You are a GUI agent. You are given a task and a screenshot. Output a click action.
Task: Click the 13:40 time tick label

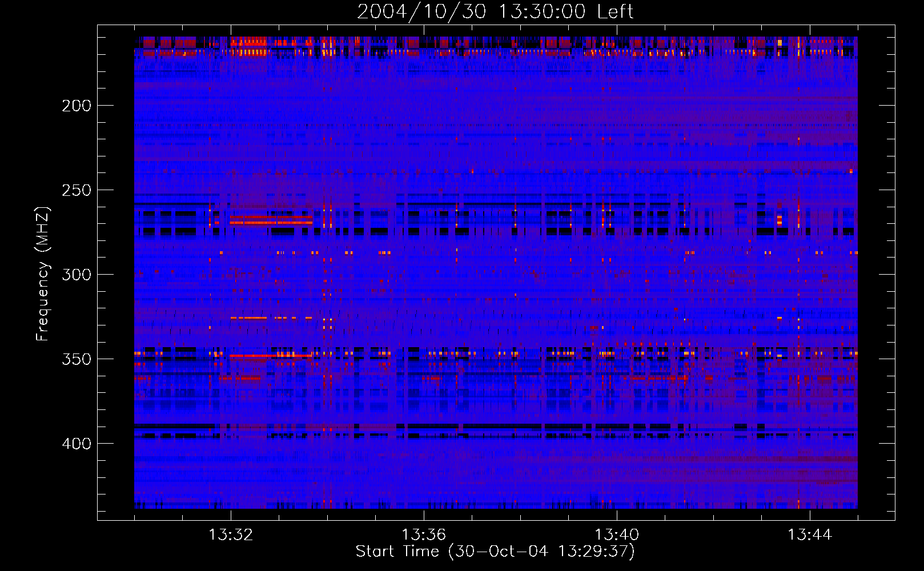(617, 535)
